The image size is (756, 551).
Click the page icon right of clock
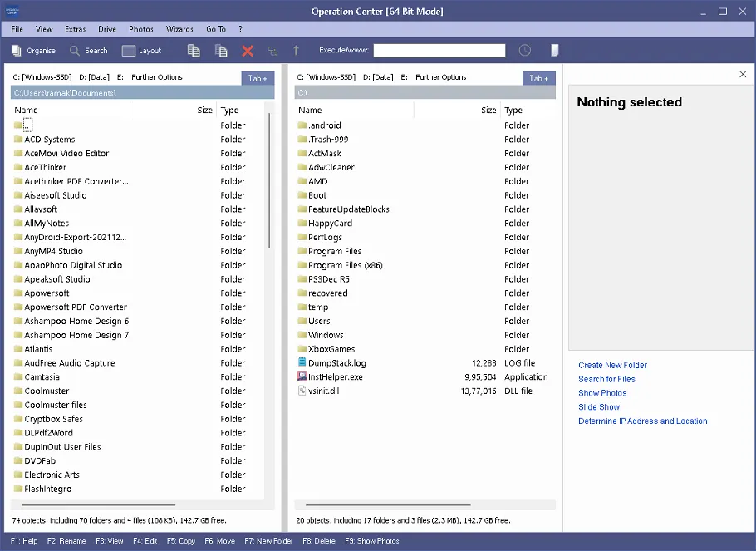coord(554,50)
